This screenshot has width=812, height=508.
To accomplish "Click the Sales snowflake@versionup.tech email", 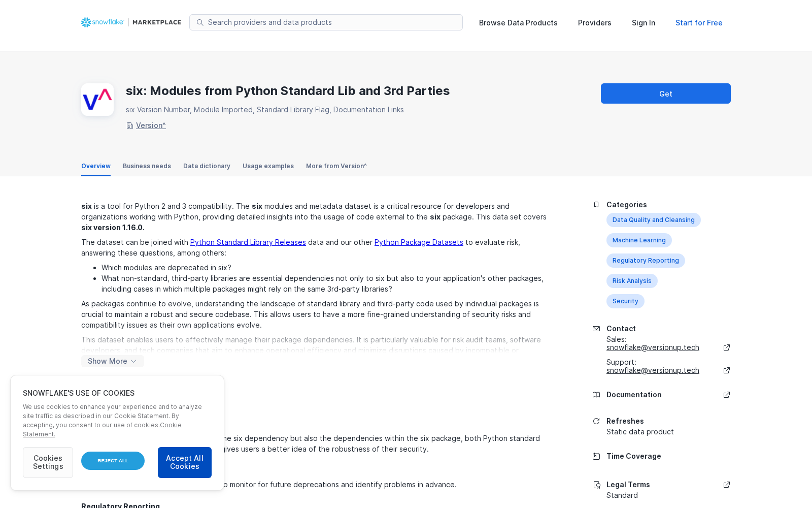I will (653, 347).
